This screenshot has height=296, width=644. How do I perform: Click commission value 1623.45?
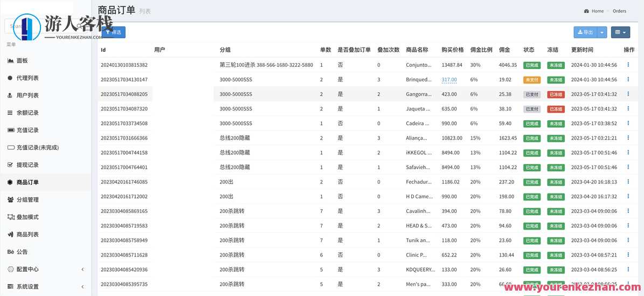click(x=508, y=138)
